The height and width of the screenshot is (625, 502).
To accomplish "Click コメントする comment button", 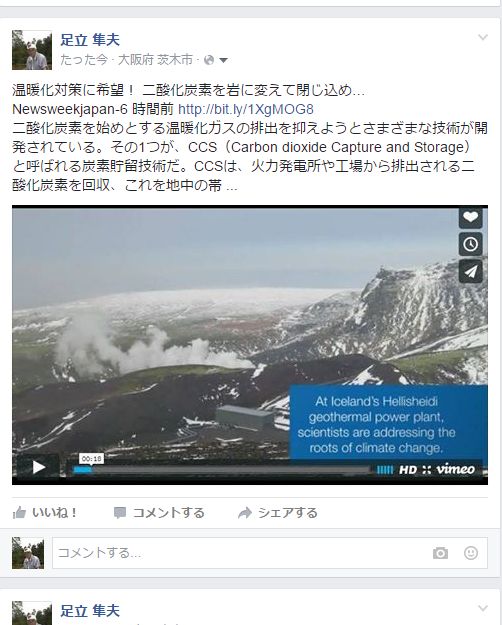I will (x=159, y=513).
